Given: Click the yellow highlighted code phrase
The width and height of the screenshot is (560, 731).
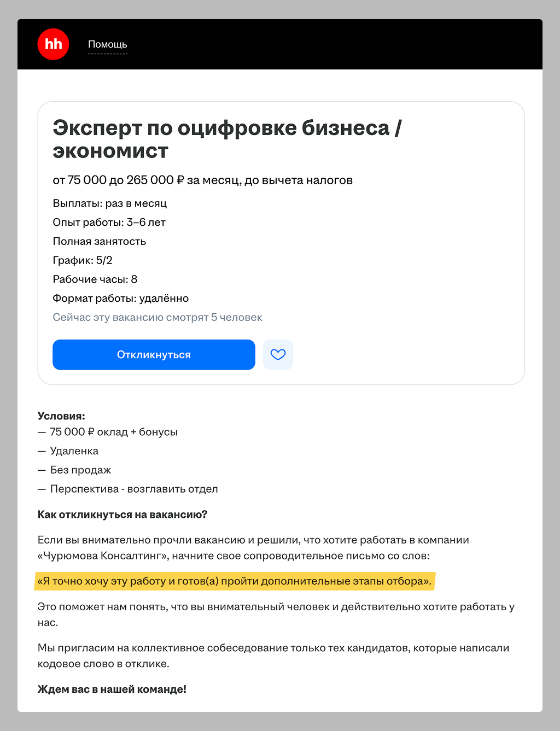Looking at the screenshot, I should [x=235, y=582].
